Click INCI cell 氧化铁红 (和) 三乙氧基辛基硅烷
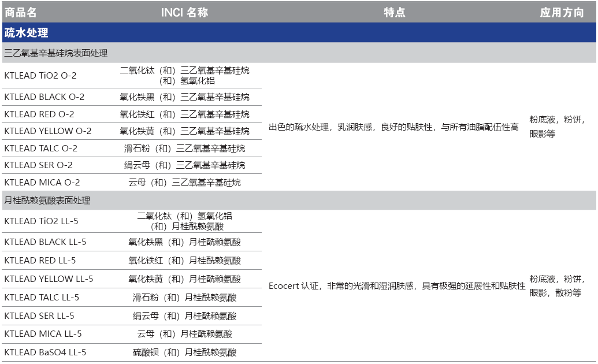The image size is (598, 364). tap(184, 114)
